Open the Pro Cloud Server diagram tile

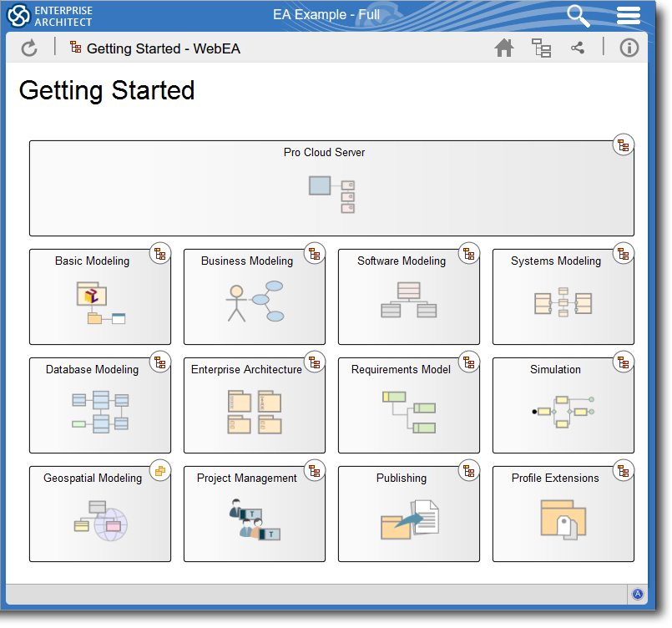331,189
